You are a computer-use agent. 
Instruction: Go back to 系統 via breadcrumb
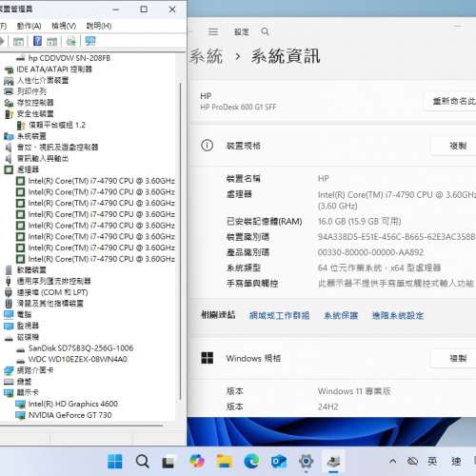(207, 56)
